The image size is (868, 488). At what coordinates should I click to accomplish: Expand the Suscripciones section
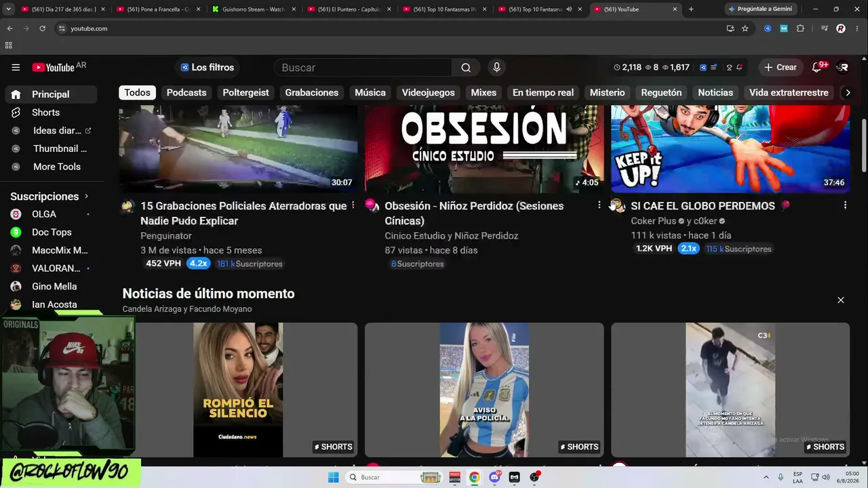coord(50,196)
